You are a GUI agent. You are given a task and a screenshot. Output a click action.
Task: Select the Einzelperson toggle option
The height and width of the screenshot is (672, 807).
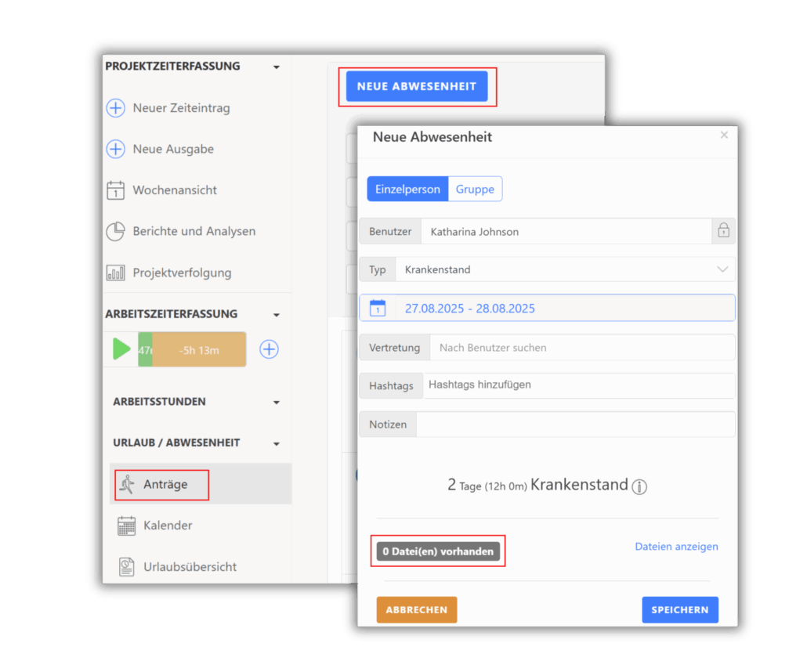pos(407,189)
